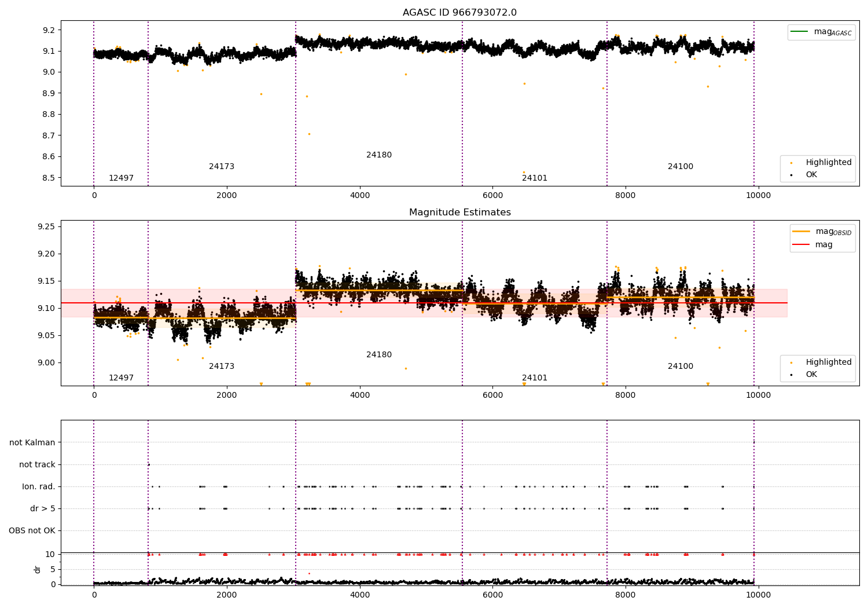Click the rotated 'dr' y-axis label
The image size is (868, 608).
(x=38, y=569)
